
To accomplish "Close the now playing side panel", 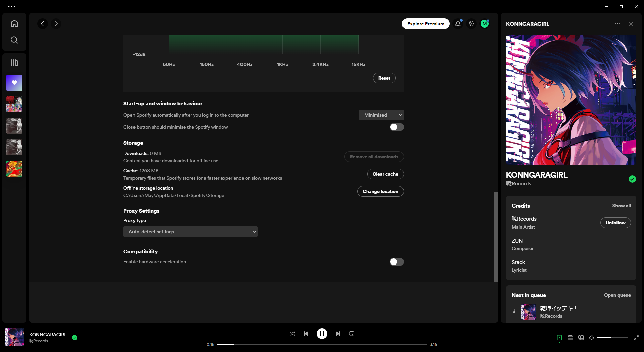I will (x=631, y=24).
